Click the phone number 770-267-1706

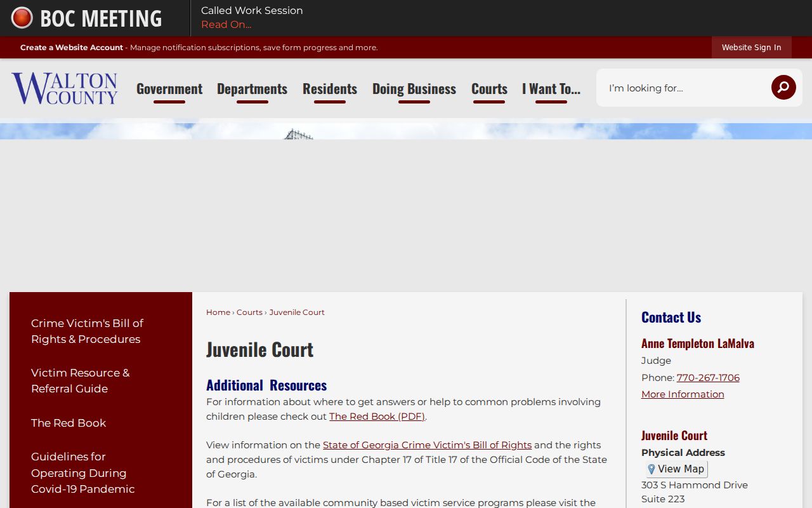708,378
